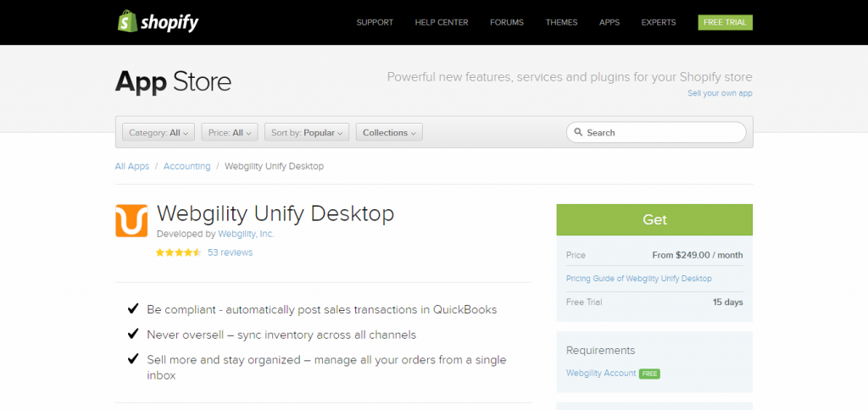Click the Shopify logo
868x410 pixels.
click(158, 21)
